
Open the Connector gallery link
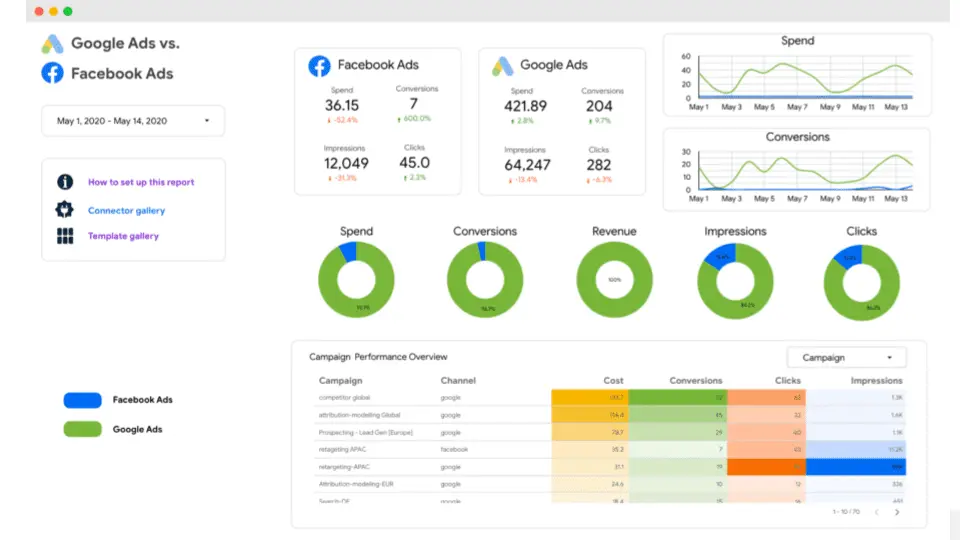pyautogui.click(x=126, y=211)
